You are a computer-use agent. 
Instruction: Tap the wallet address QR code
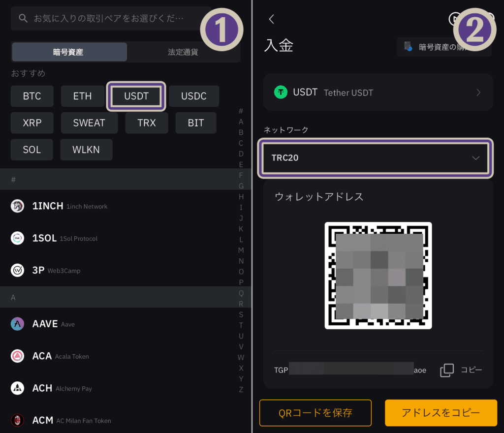[378, 275]
